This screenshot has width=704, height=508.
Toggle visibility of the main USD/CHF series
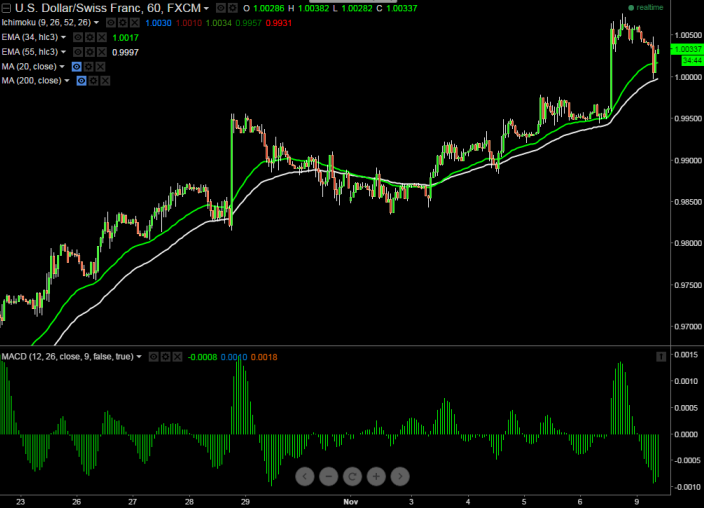(x=220, y=8)
